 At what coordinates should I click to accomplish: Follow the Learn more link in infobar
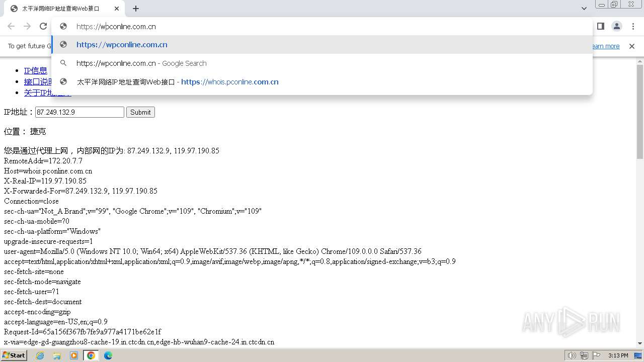tap(606, 46)
